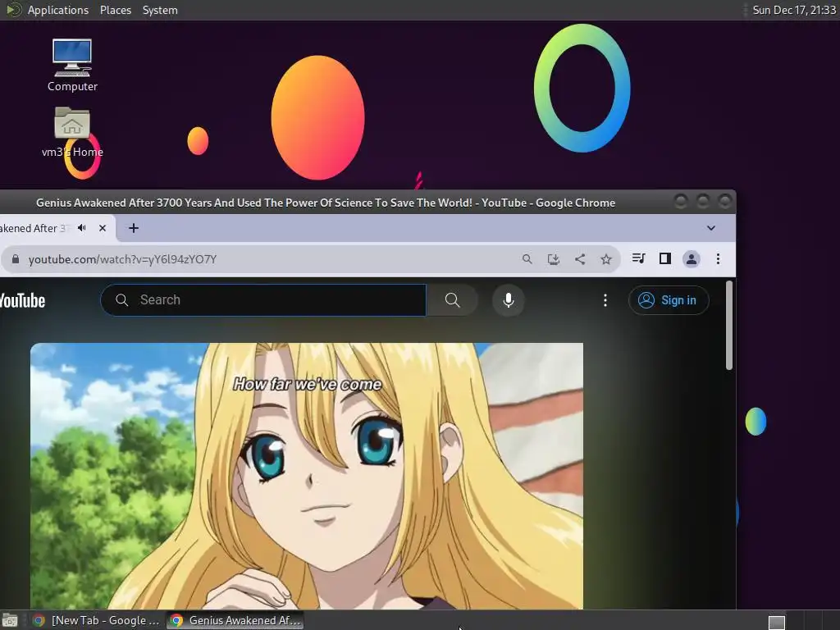Click the page vertical scrollbar thumb

[x=728, y=325]
